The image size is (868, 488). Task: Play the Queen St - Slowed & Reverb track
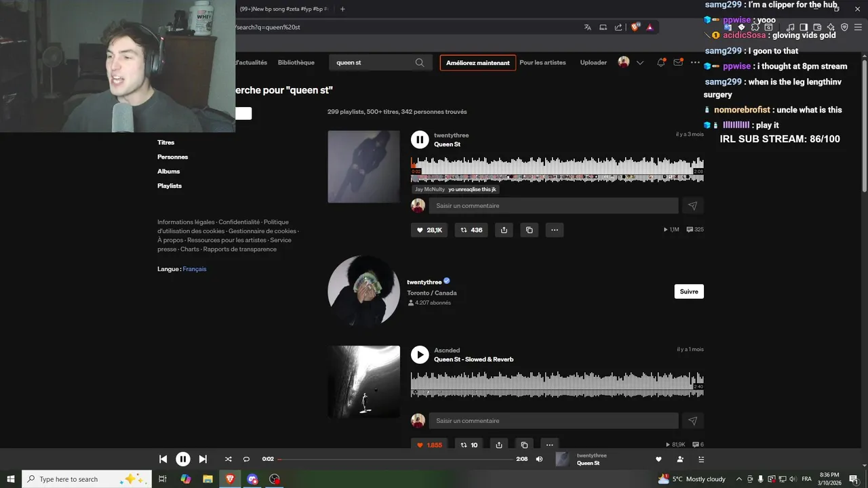pos(420,354)
